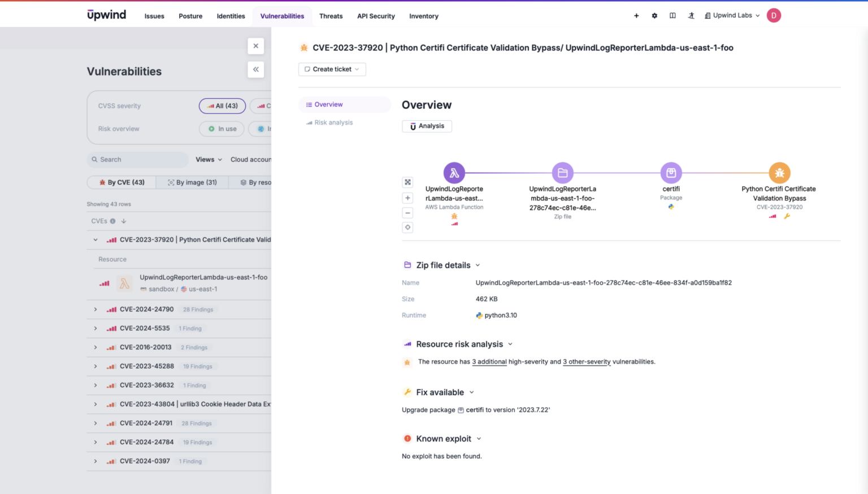This screenshot has width=868, height=494.
Task: Zoom out of the graph with the minus control
Action: [407, 213]
